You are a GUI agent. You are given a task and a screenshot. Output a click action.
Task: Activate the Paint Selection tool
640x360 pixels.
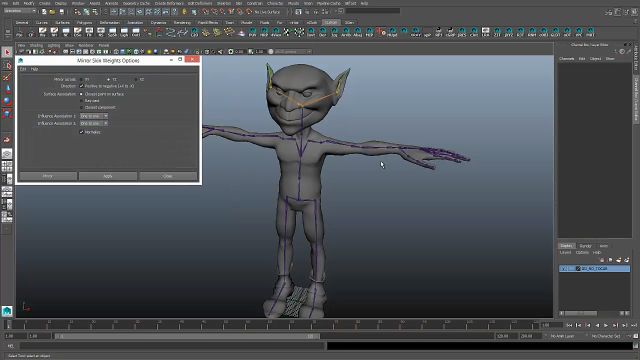click(7, 78)
